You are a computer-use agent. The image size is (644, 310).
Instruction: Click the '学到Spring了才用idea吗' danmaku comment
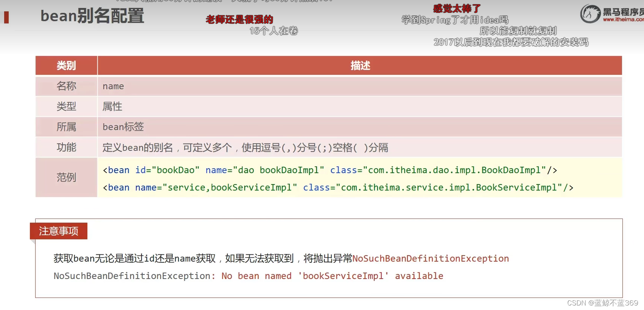click(x=455, y=20)
